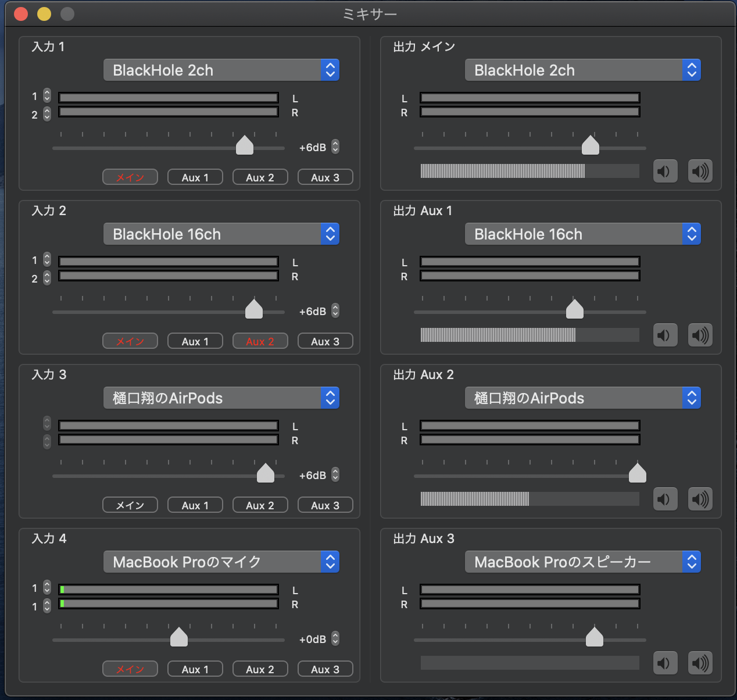Screen dimensions: 737x700
Task: Enable Aux 3 routing for Input 4
Action: click(x=325, y=669)
